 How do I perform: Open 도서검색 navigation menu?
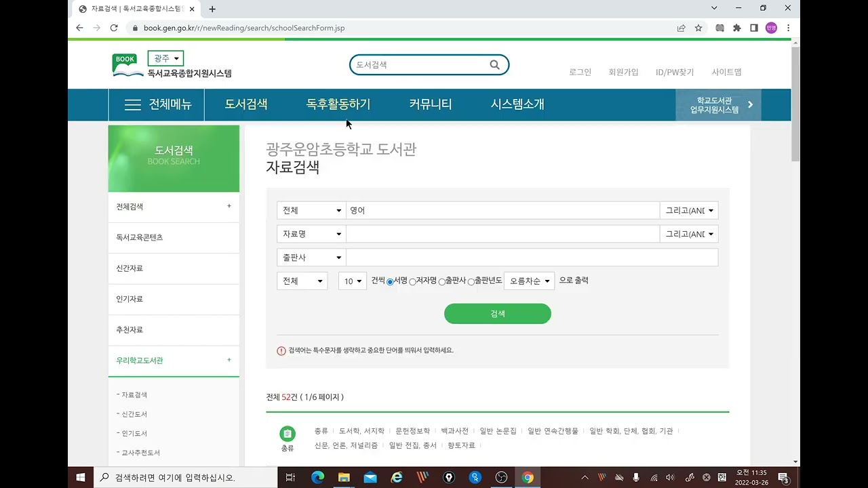(246, 104)
